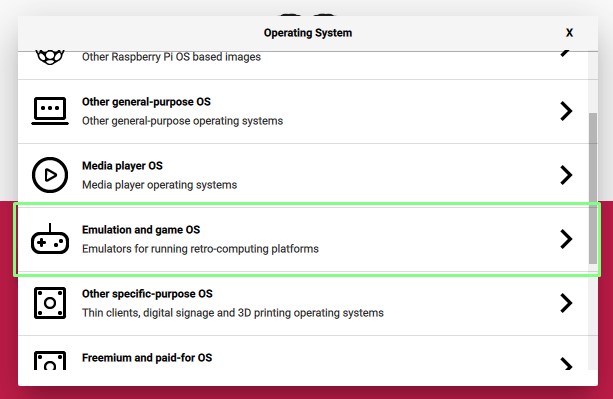Click the laptop icon for Other general-purpose OS
This screenshot has width=613, height=399.
pyautogui.click(x=50, y=111)
